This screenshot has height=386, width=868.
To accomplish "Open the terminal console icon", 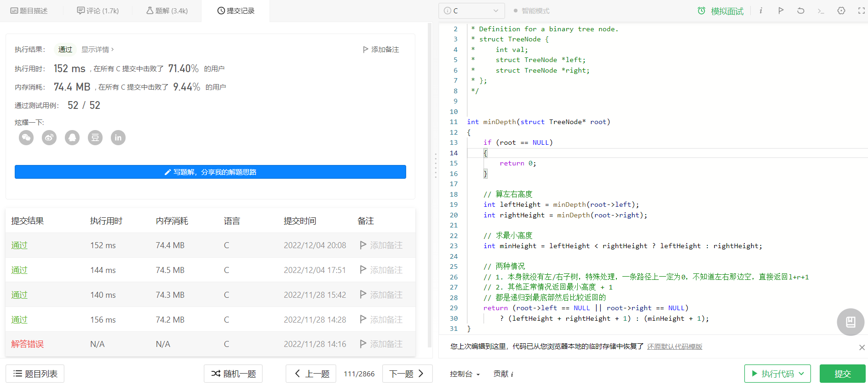I will coord(821,11).
